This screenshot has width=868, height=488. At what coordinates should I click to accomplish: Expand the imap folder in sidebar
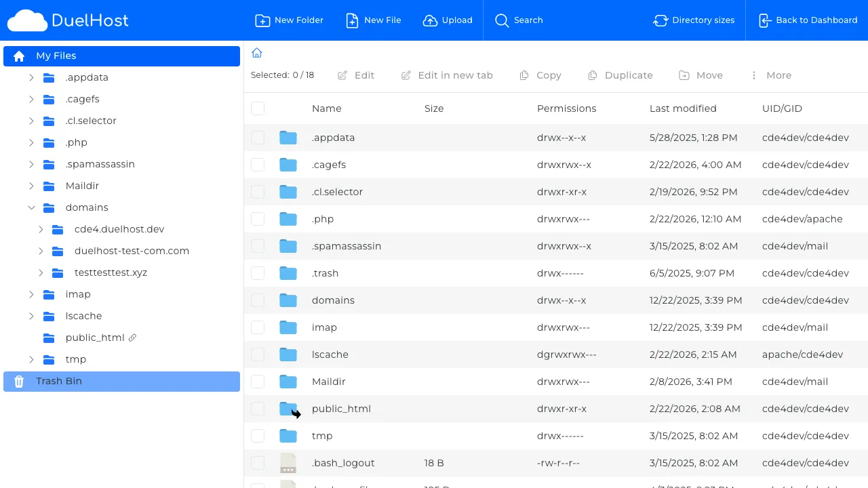click(31, 294)
